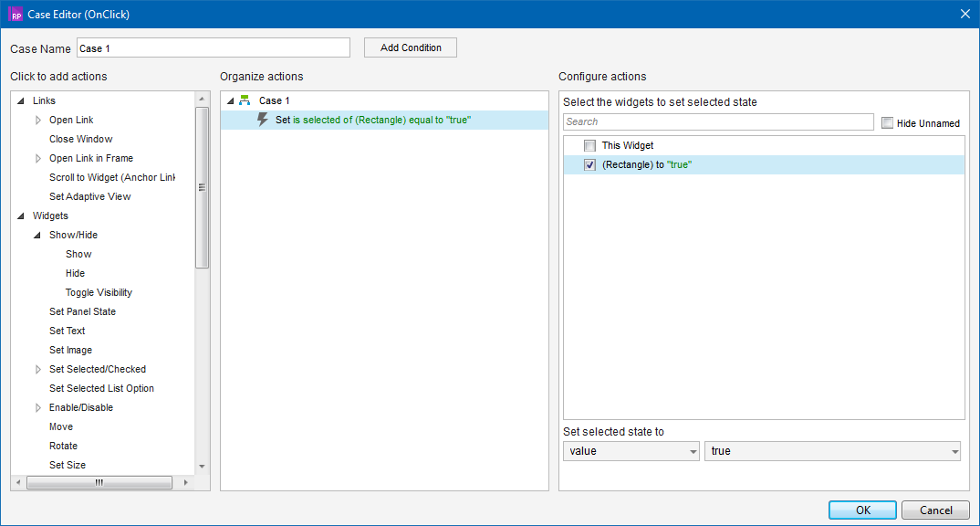Image resolution: width=980 pixels, height=526 pixels.
Task: Select the Close Window action
Action: [80, 139]
